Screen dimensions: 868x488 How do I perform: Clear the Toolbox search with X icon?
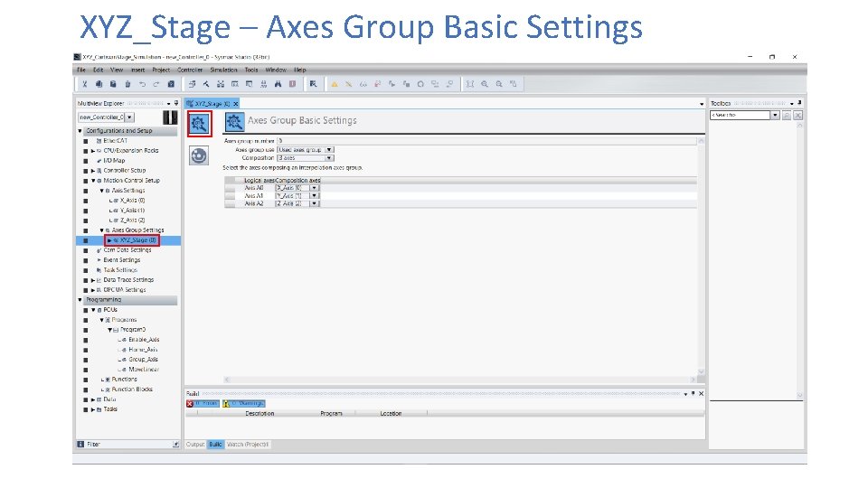point(797,115)
